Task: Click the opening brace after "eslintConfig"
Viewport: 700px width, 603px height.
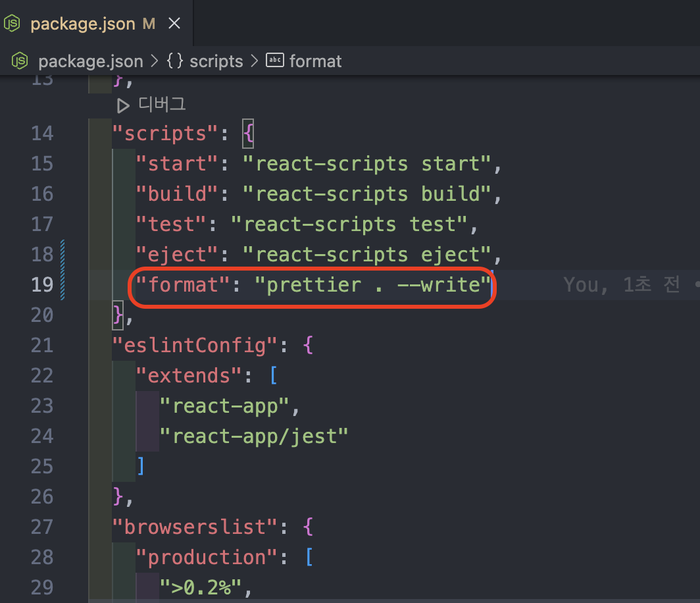Action: coord(308,345)
